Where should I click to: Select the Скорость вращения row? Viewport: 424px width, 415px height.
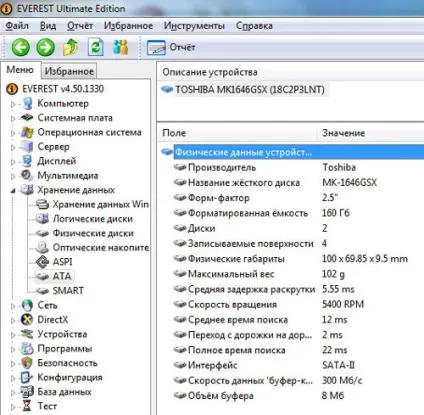tap(232, 304)
